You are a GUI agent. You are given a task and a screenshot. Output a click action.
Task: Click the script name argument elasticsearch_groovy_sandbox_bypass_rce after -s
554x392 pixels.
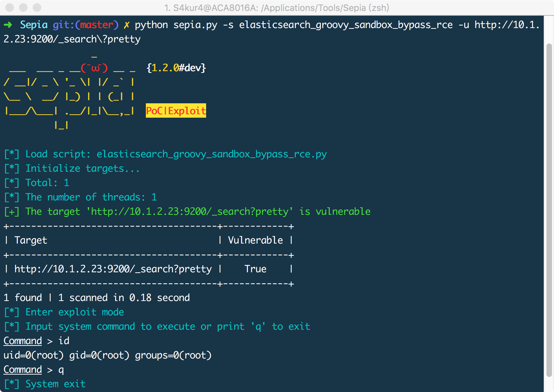(346, 25)
